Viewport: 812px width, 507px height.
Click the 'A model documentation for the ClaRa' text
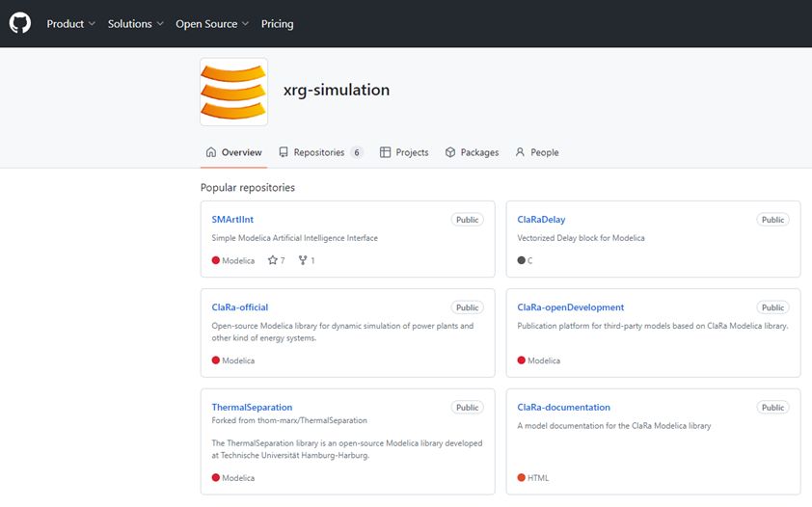coord(613,426)
